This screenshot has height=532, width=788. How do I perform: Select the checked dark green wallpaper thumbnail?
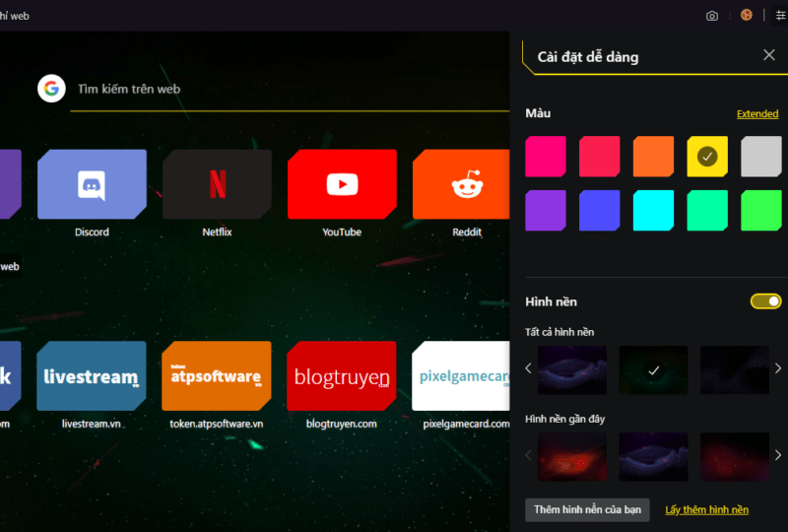coord(653,370)
